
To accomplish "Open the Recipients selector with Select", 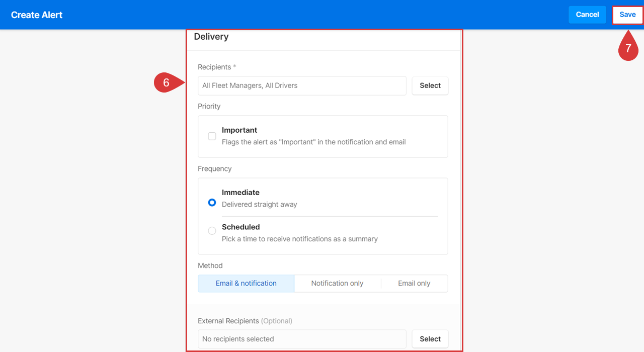I will (430, 85).
